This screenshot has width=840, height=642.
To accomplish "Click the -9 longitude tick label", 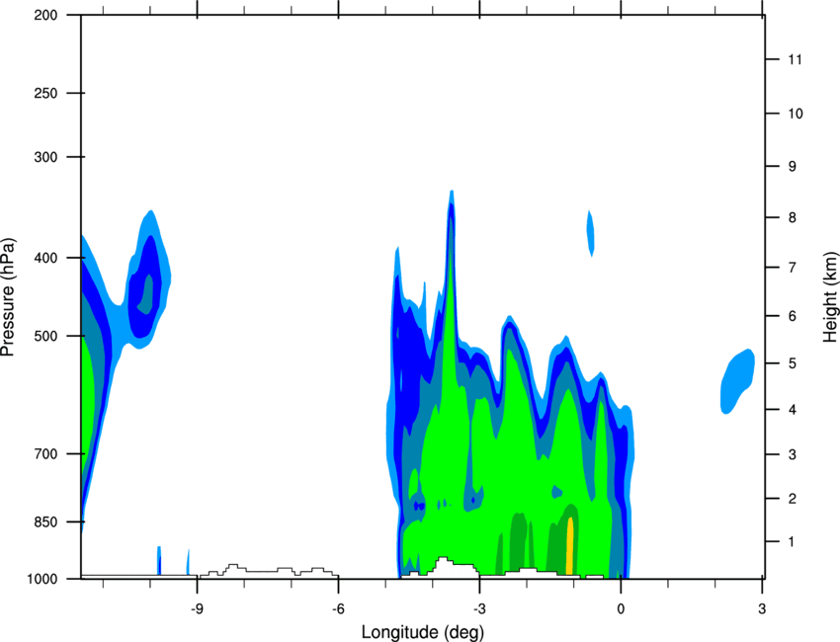I will click(x=197, y=608).
